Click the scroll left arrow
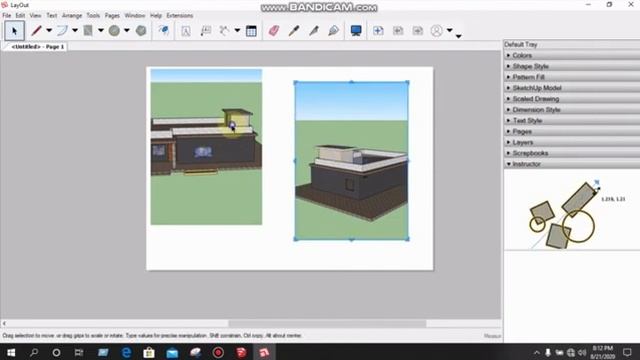Viewport: 640px width, 360px height. pos(4,324)
